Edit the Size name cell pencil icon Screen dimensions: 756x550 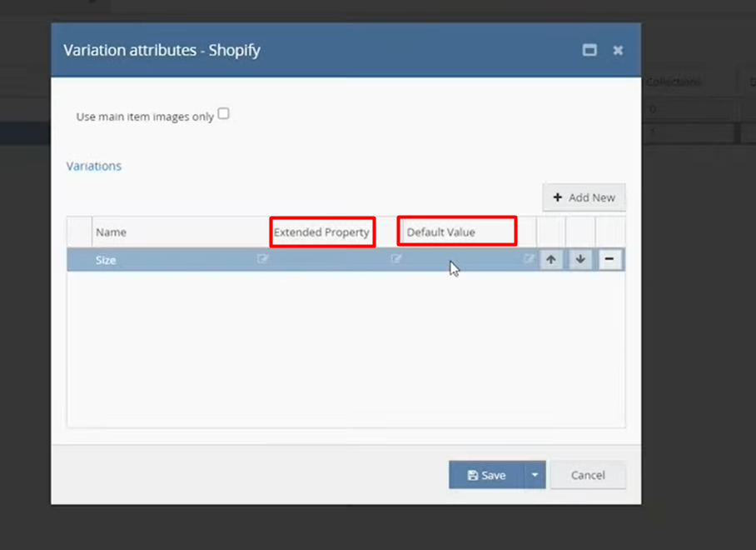(x=262, y=259)
